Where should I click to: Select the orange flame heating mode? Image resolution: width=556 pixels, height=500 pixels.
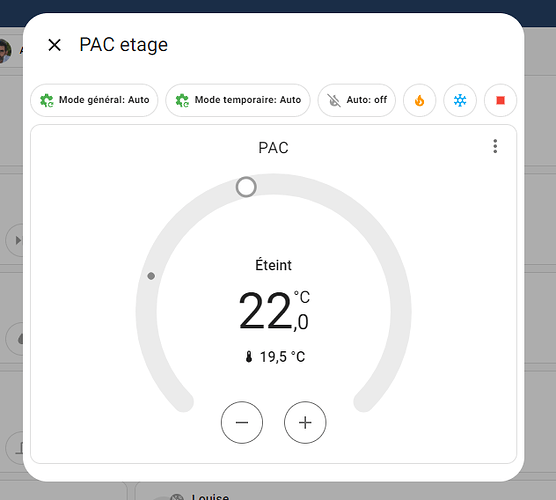click(x=419, y=100)
